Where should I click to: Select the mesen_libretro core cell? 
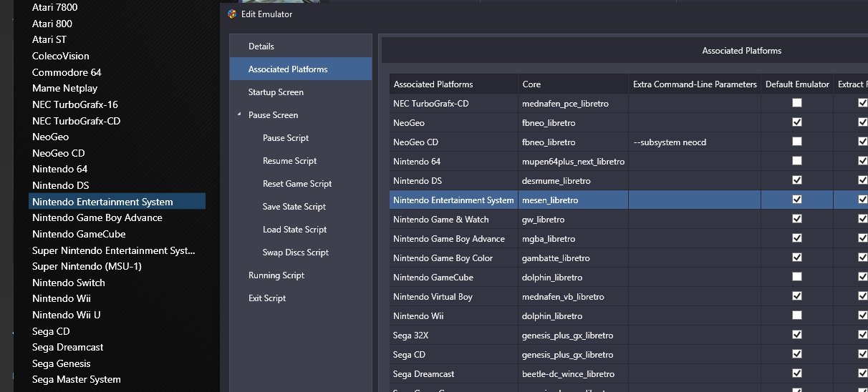click(573, 200)
